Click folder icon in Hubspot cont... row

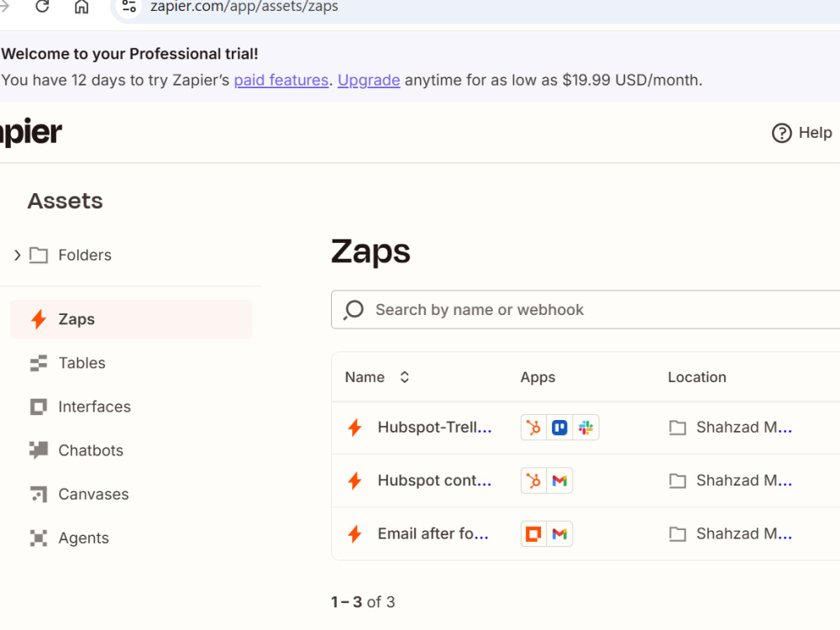click(x=678, y=480)
